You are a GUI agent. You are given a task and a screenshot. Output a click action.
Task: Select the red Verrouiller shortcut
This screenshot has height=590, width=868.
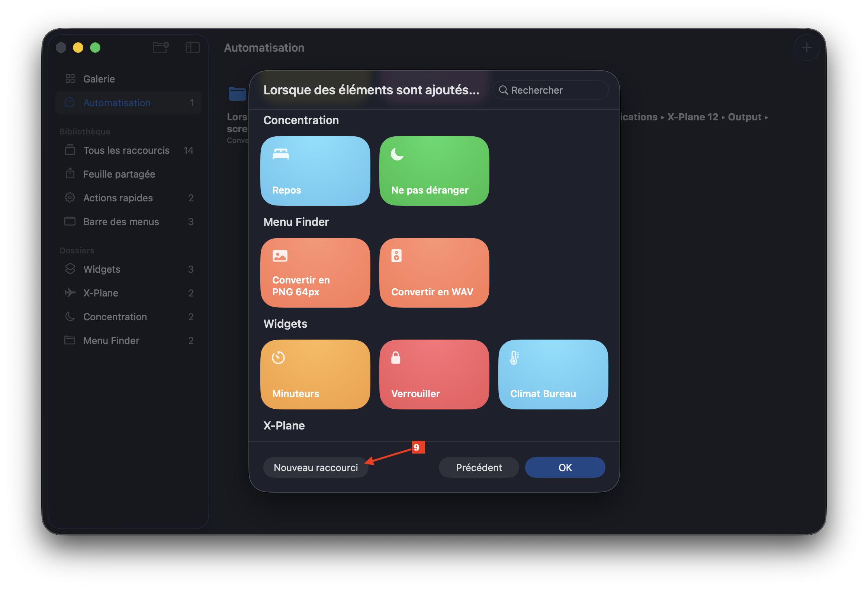click(x=434, y=374)
